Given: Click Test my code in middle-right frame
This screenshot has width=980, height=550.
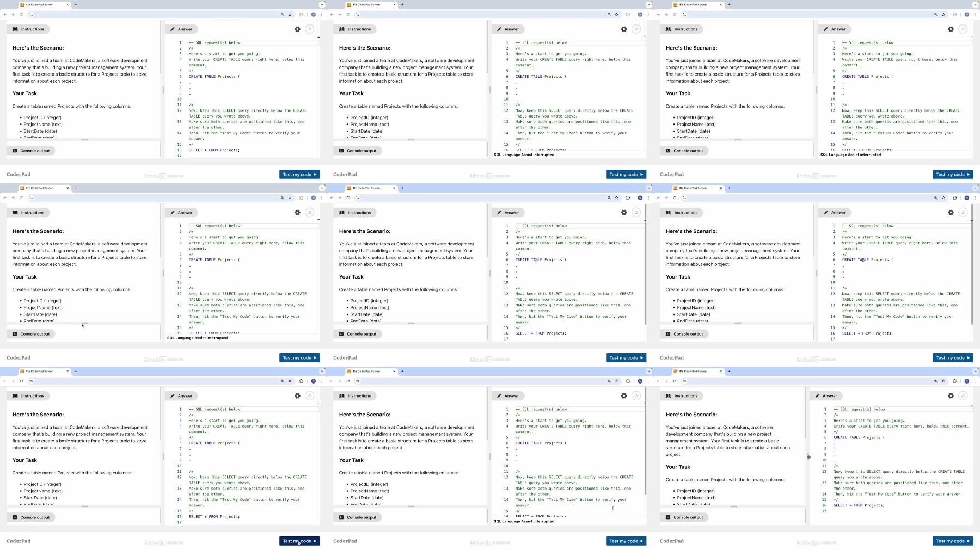Looking at the screenshot, I should (x=953, y=358).
